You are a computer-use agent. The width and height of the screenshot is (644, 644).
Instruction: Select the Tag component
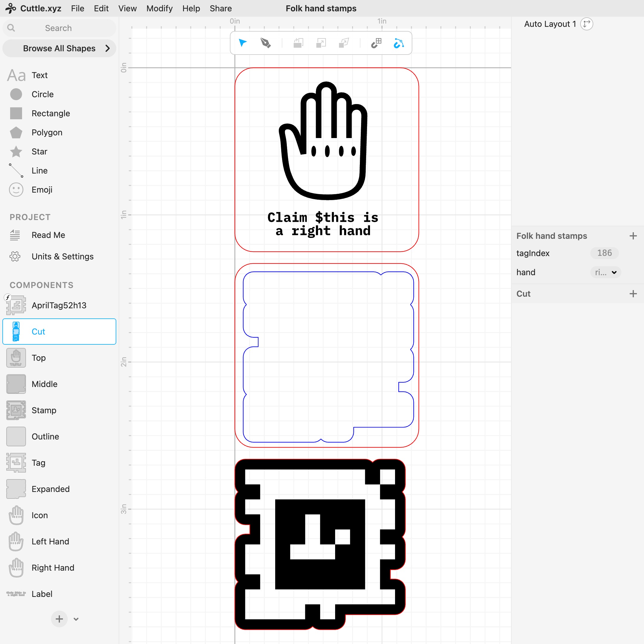[x=59, y=463]
